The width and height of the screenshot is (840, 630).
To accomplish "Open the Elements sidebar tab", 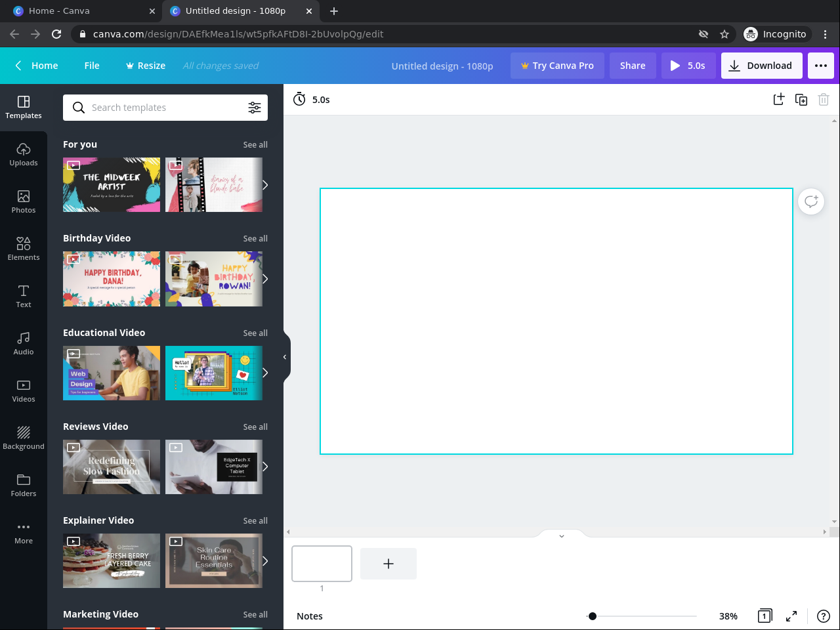I will [24, 249].
